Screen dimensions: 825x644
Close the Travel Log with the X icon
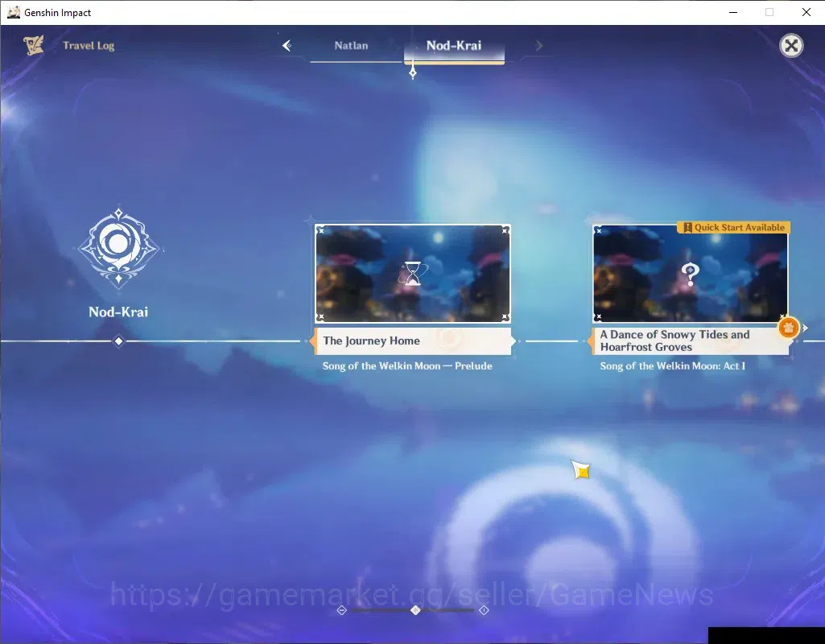pos(791,46)
